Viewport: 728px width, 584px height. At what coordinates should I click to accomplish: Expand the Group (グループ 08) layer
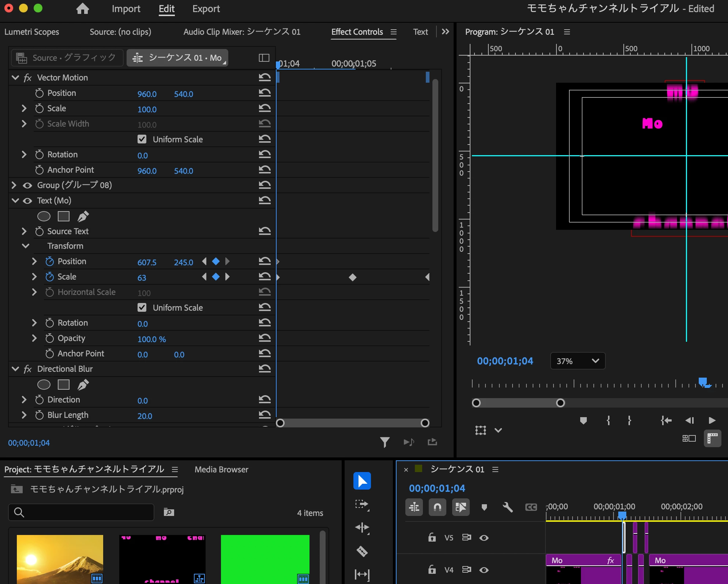(14, 185)
